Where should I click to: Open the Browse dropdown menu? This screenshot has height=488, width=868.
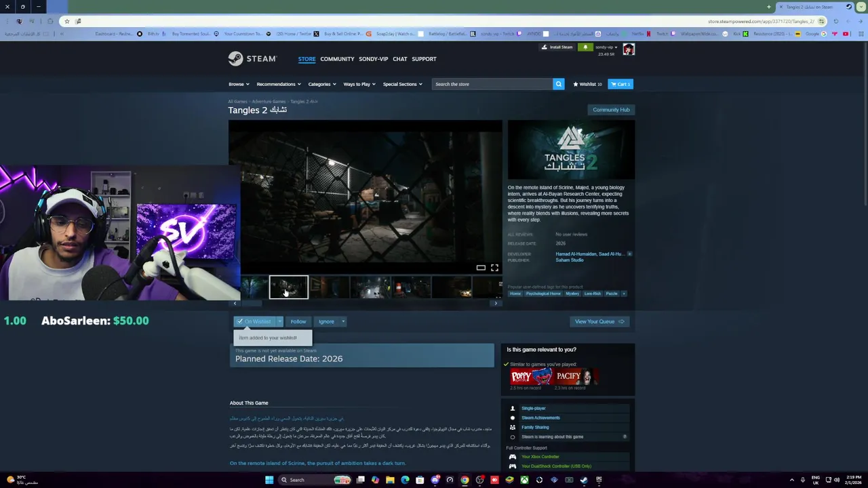(239, 84)
